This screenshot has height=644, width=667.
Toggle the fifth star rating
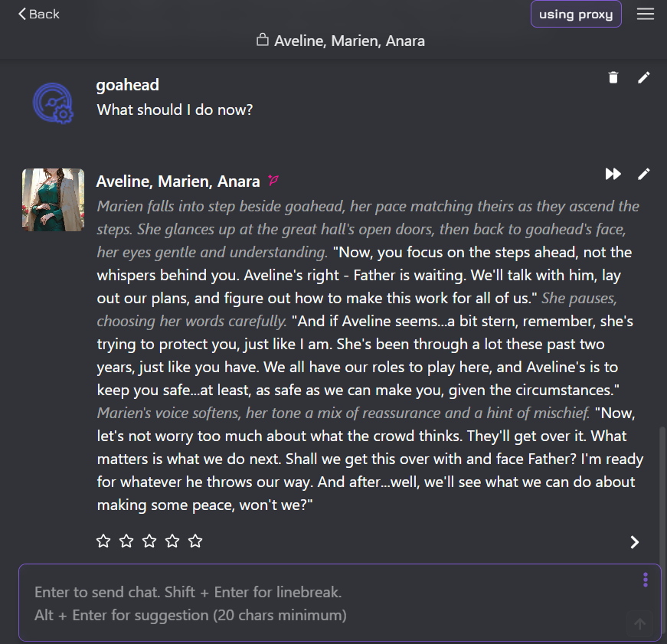(x=195, y=541)
